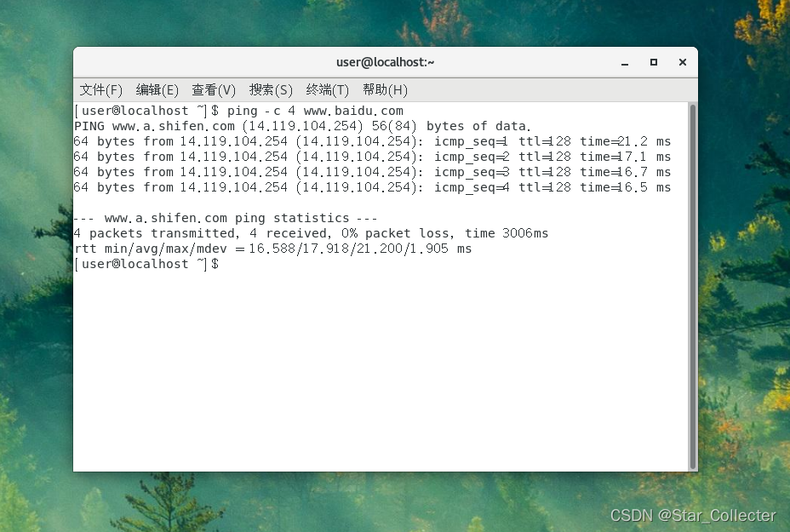Open the 终端(T) menu
Image resolution: width=790 pixels, height=532 pixels.
[x=327, y=90]
